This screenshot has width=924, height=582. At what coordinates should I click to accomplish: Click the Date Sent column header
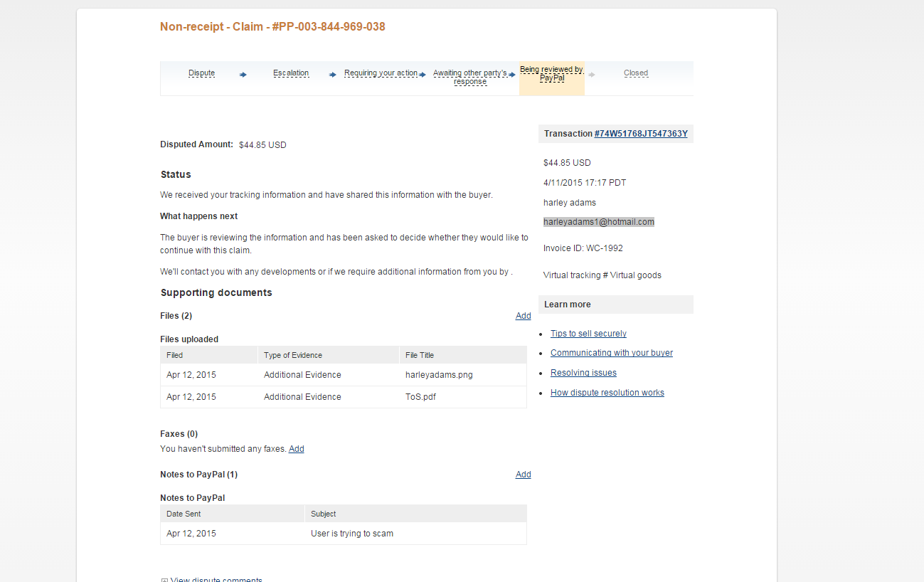coord(233,514)
